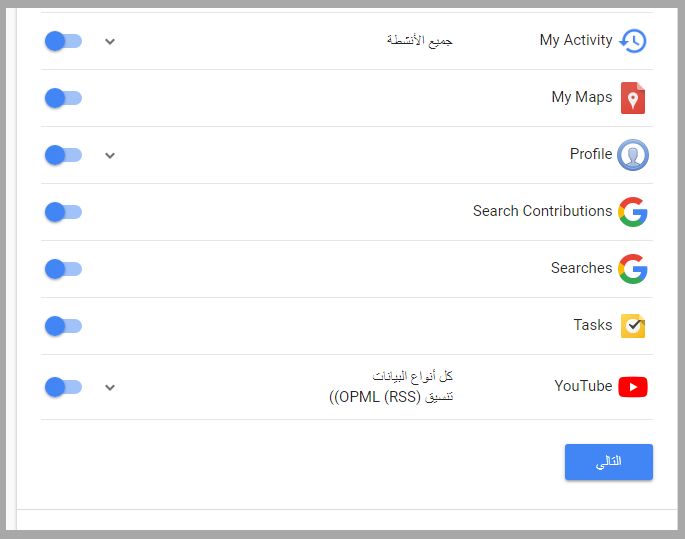
Task: Click the Searches Google logo icon
Action: [x=633, y=269]
